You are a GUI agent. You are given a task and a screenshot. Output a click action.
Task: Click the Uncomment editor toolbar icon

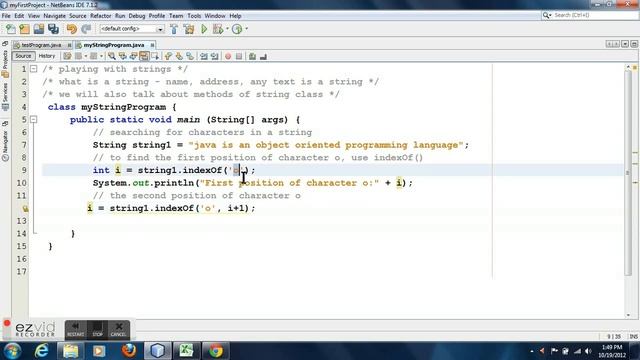click(263, 56)
